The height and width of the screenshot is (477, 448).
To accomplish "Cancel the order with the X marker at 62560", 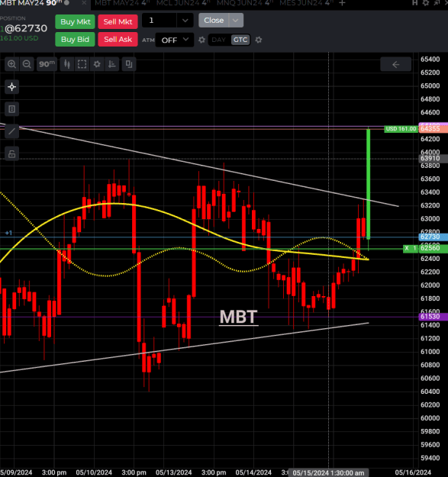I will (407, 248).
